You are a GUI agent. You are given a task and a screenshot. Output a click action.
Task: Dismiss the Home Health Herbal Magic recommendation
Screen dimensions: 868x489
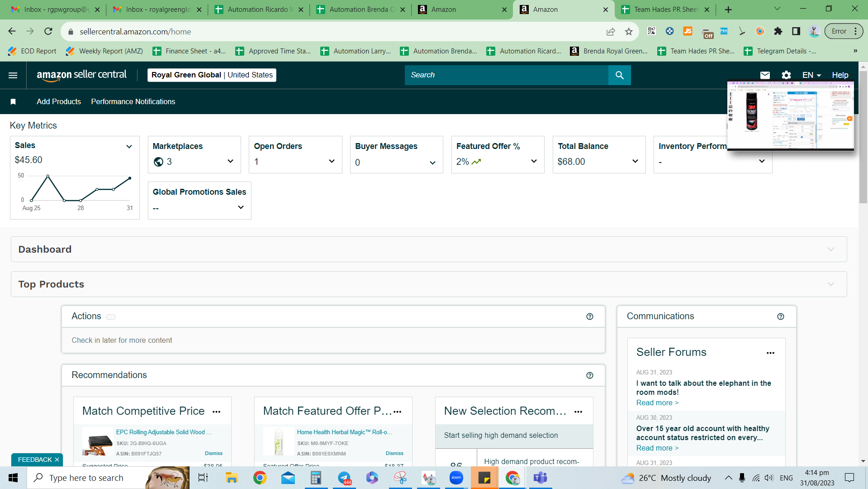point(394,454)
